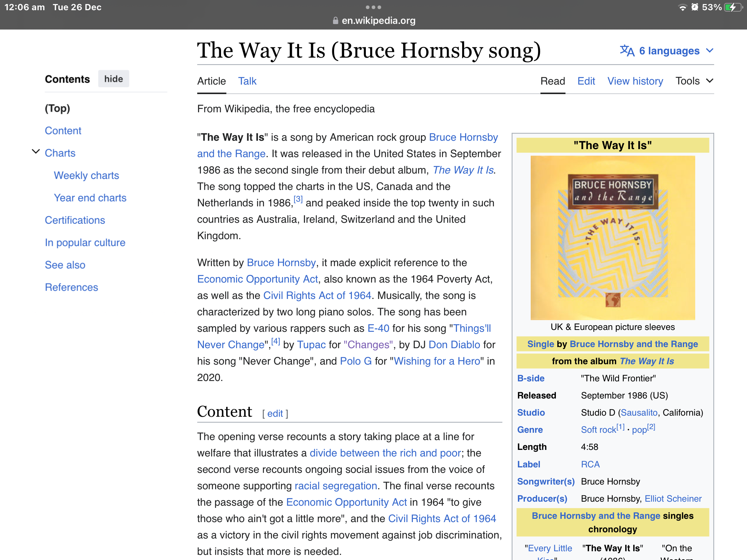Select the Edit tab
Screen dimensions: 747x560
[586, 81]
